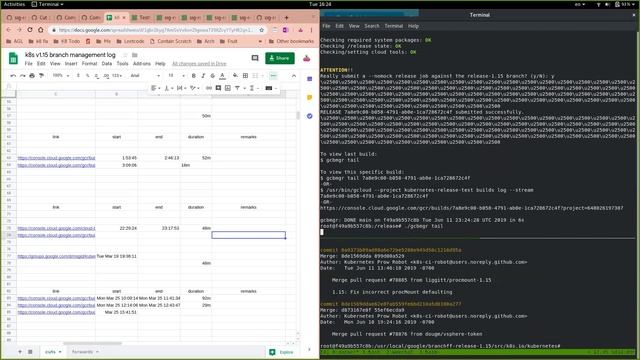Redo the last undone edit
640x360 pixels.
(22, 76)
